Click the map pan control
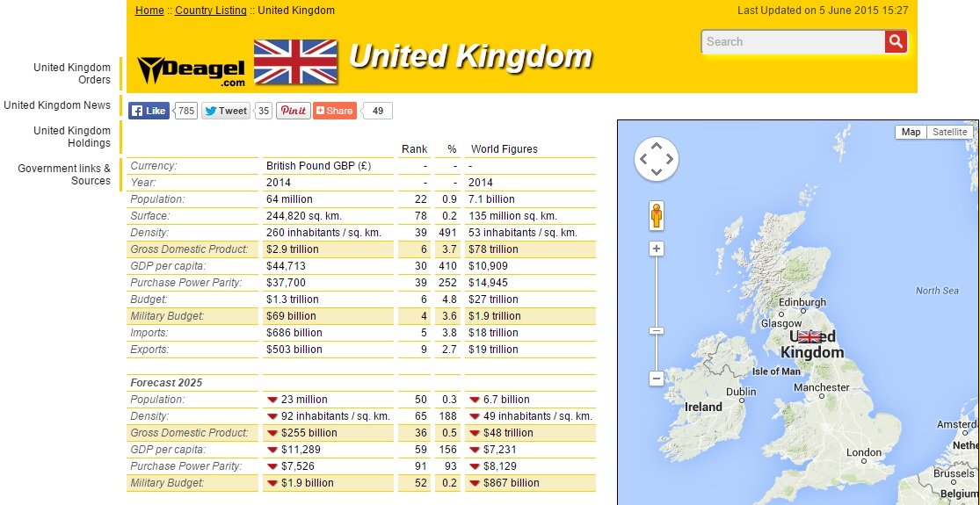Screen dimensions: 980x505 657,159
